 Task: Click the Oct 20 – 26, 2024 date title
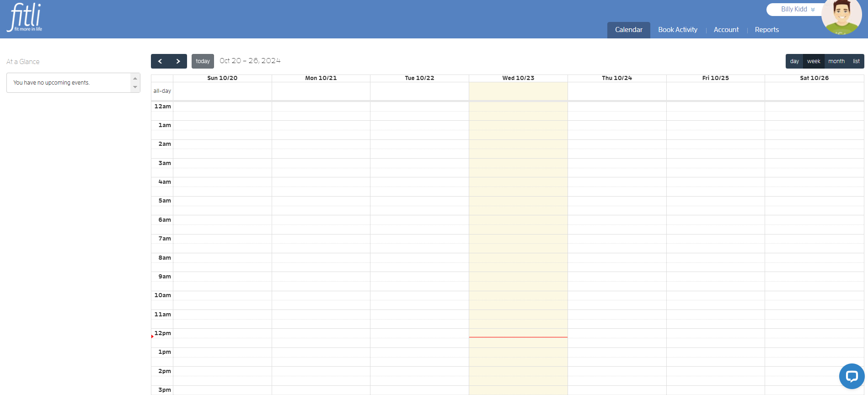(x=250, y=61)
